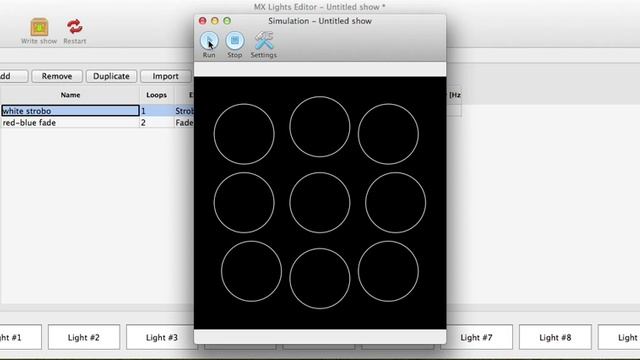The width and height of the screenshot is (640, 360).
Task: Select the Light #7 button
Action: coord(476,338)
